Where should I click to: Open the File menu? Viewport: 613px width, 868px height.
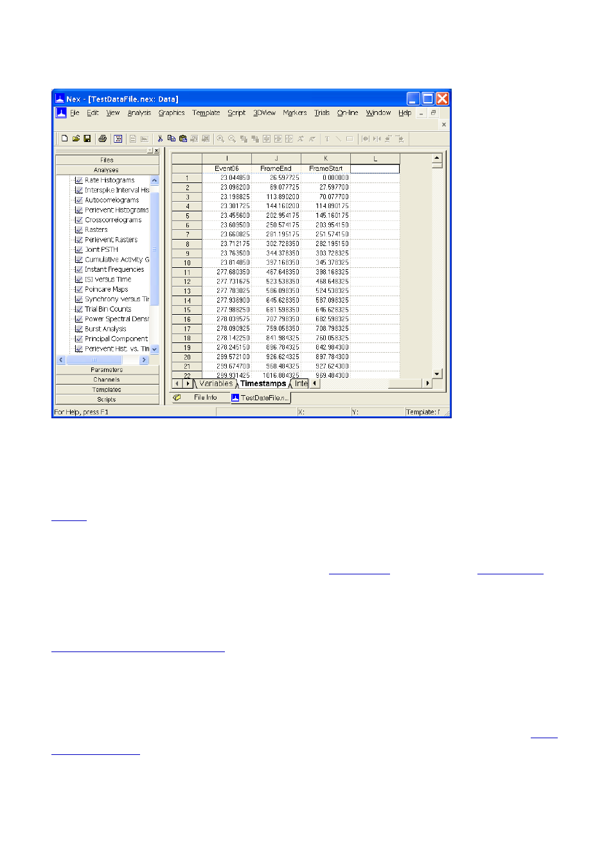pos(75,112)
